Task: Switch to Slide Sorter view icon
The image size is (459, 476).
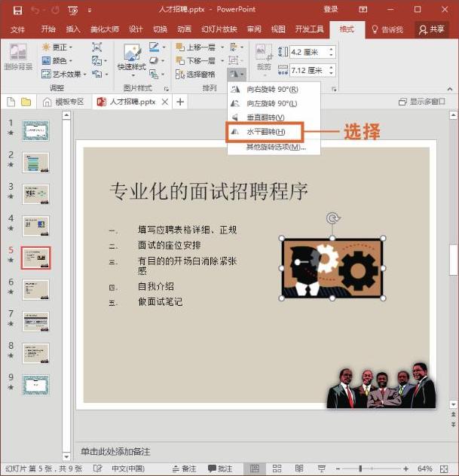Action: click(277, 468)
